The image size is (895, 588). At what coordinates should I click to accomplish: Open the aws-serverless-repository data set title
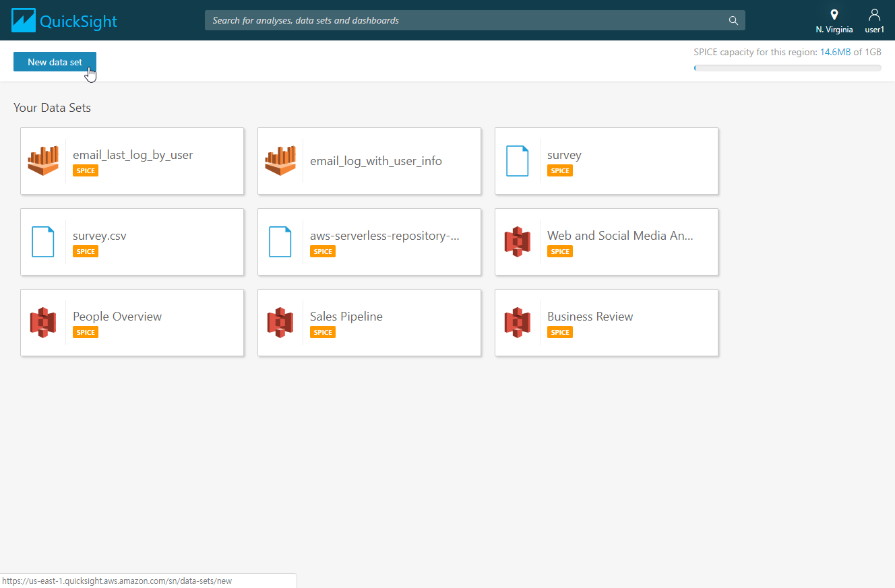(385, 236)
